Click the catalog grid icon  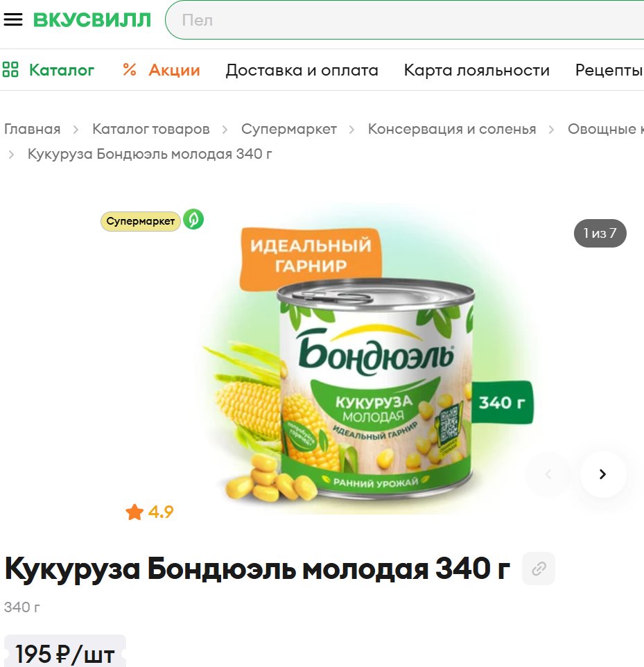pos(10,69)
